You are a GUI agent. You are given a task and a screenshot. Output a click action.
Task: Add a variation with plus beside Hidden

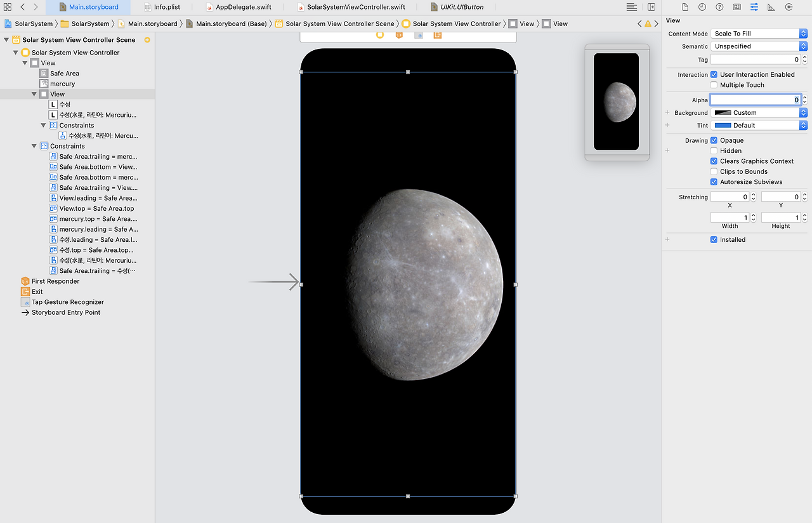pos(667,151)
